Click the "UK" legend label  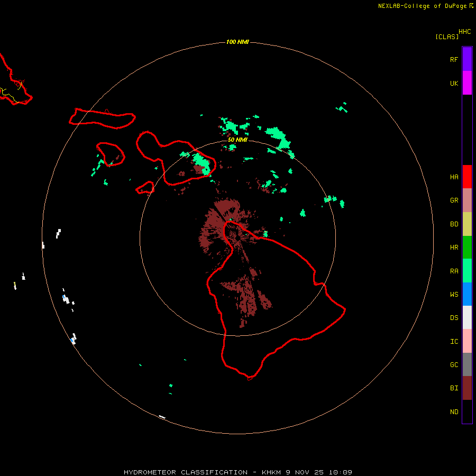[x=454, y=83]
